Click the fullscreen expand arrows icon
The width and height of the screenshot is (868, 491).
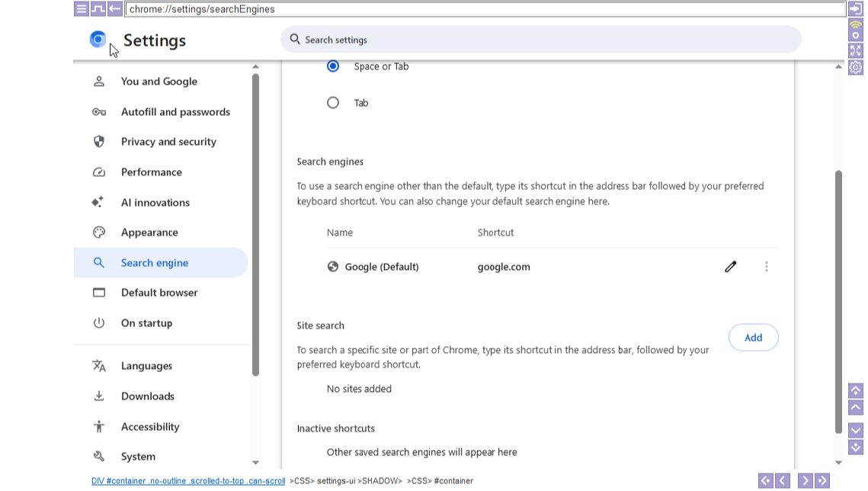856,50
